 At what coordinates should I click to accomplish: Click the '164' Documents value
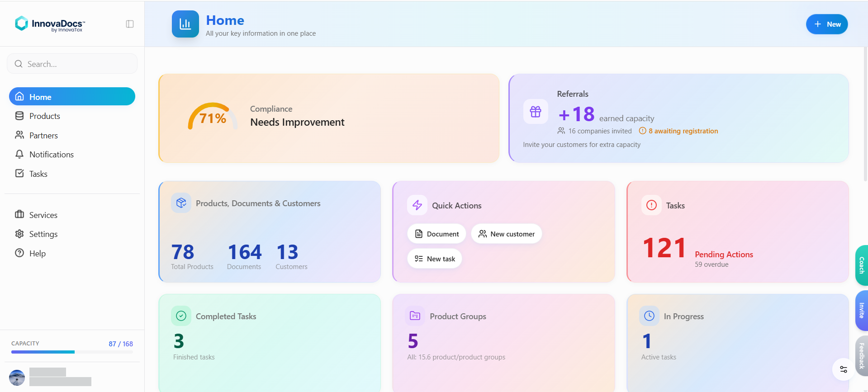pos(245,252)
